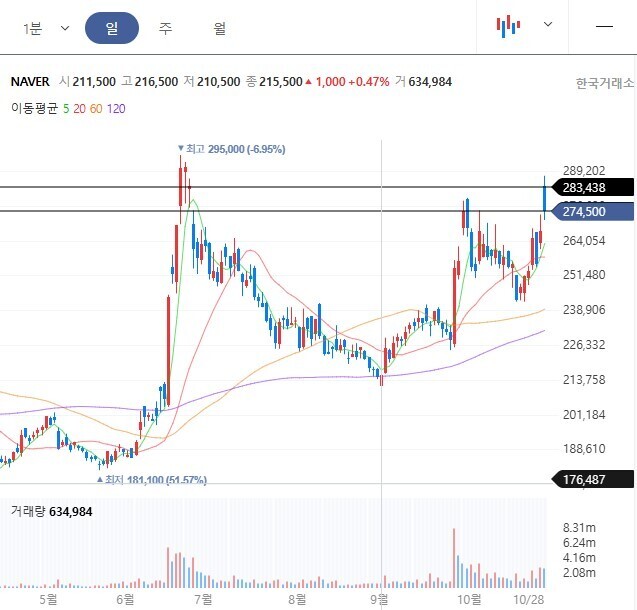Switch to the 주 (weekly) chart tab
The height and width of the screenshot is (610, 637).
(x=165, y=28)
